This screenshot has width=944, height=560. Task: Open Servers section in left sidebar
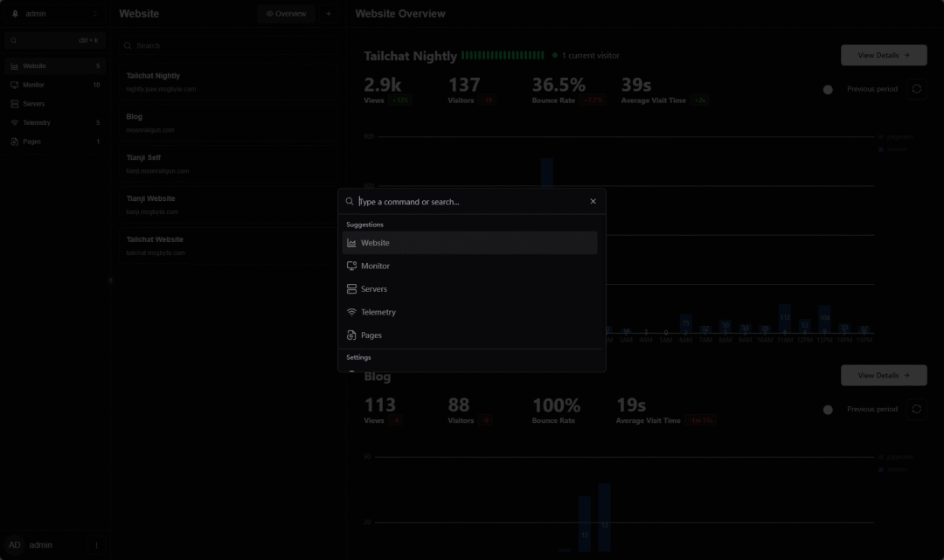coord(55,104)
